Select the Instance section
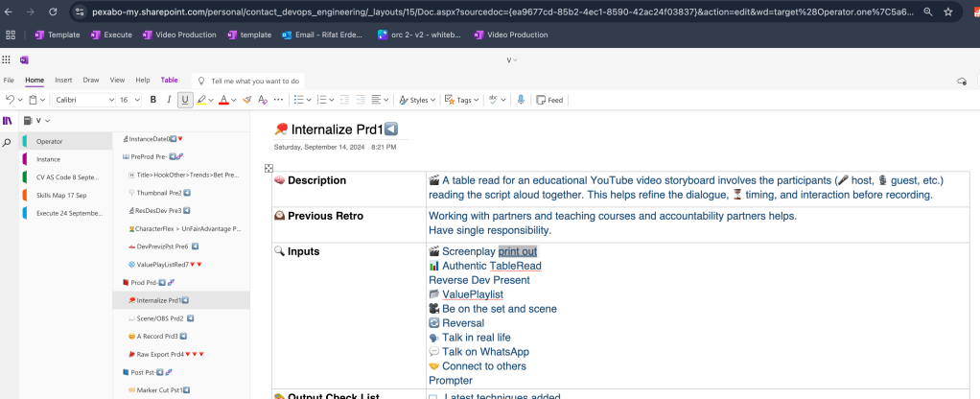Viewport: 980px width, 399px height. click(65, 159)
